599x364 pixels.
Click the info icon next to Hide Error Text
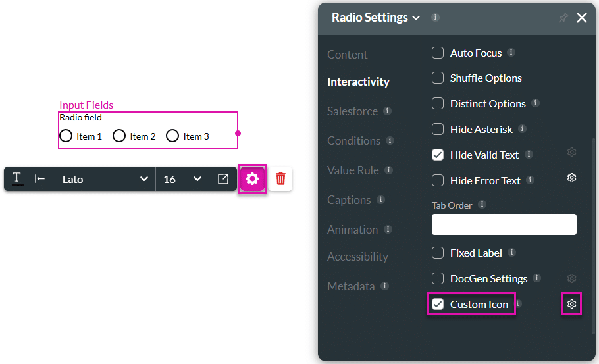530,180
